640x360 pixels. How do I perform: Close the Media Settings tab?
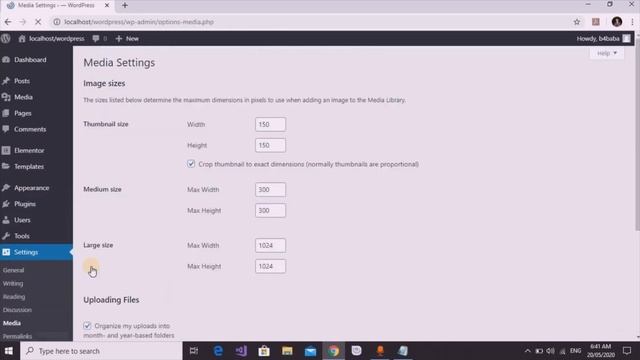107,5
